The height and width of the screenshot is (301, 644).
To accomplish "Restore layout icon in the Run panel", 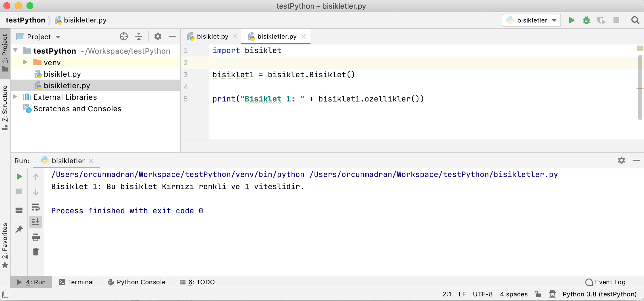I will pyautogui.click(x=19, y=210).
